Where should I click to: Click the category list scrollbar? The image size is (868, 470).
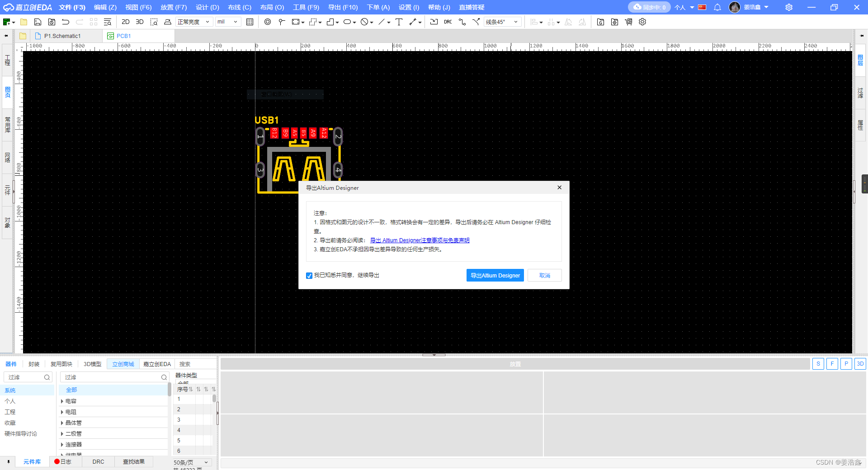pyautogui.click(x=170, y=390)
